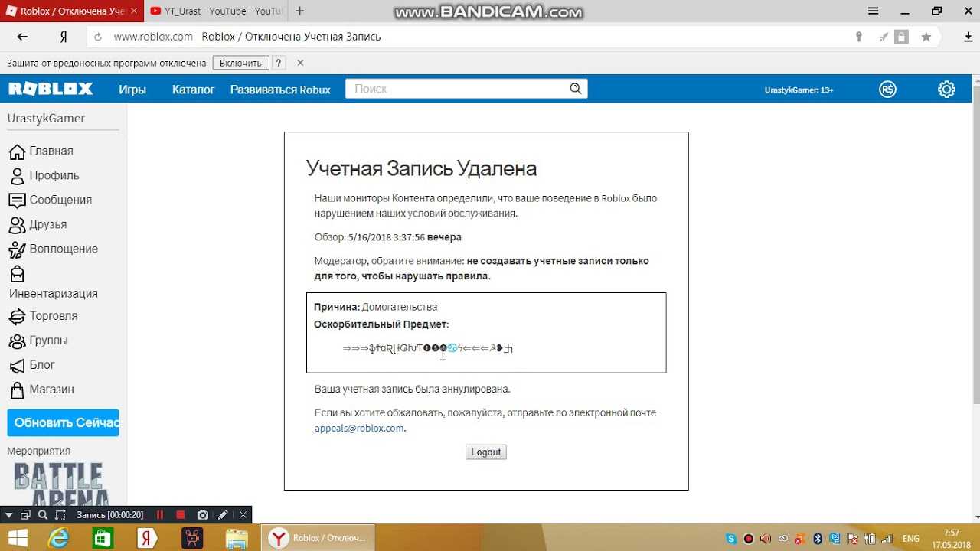980x551 pixels.
Task: Click the question mark help button in notification bar
Action: [x=278, y=63]
